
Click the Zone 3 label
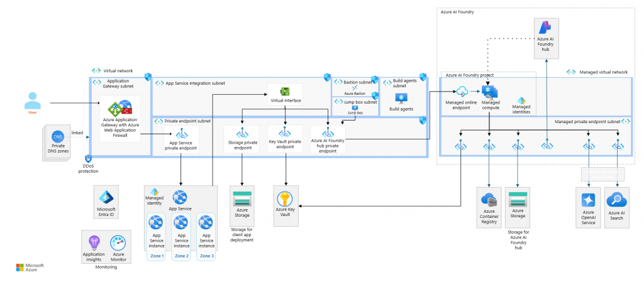(205, 256)
